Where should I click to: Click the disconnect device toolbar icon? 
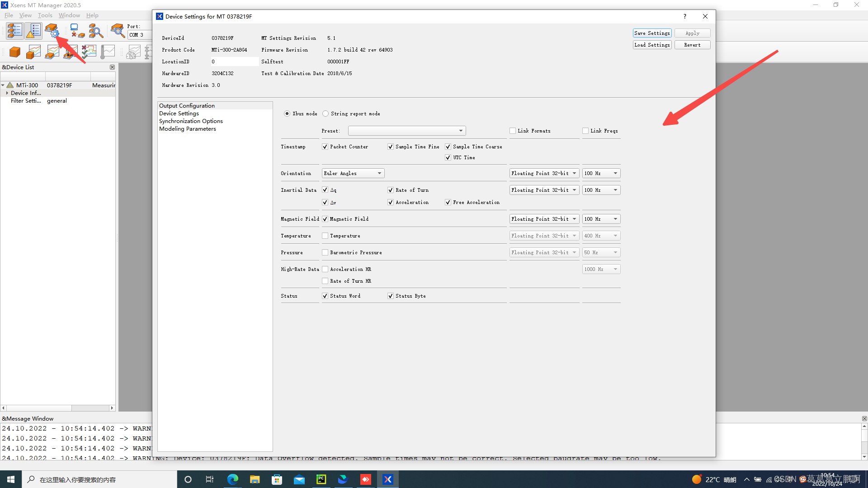pos(77,31)
